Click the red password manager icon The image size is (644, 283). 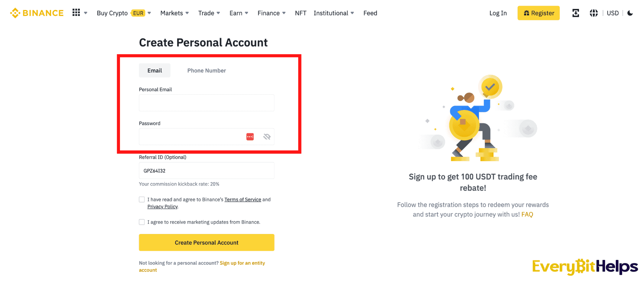[x=250, y=137]
